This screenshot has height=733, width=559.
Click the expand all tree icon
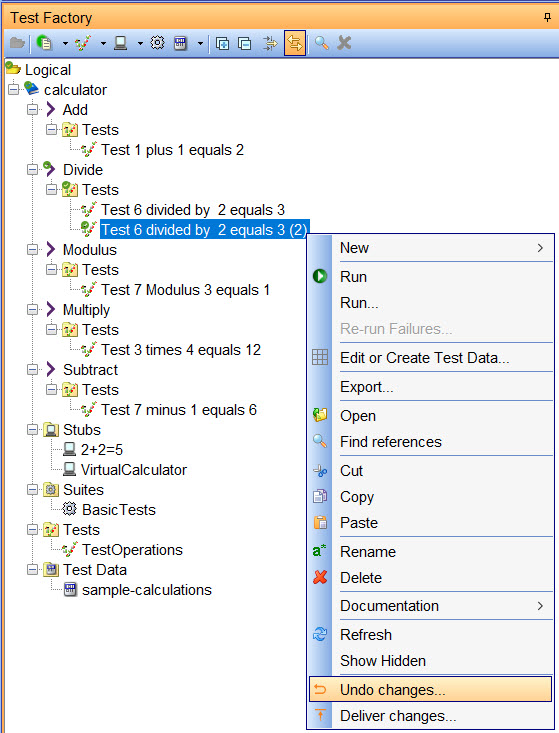(x=222, y=43)
